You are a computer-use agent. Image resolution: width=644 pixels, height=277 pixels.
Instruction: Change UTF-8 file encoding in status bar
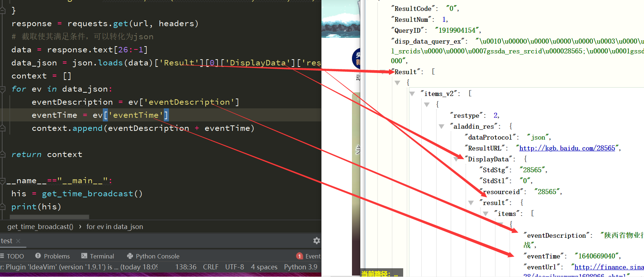click(235, 267)
